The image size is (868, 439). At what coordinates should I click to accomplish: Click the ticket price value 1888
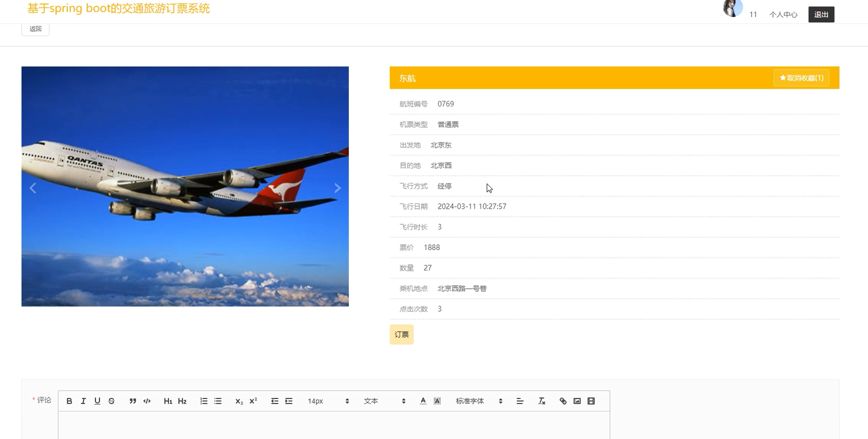point(432,247)
